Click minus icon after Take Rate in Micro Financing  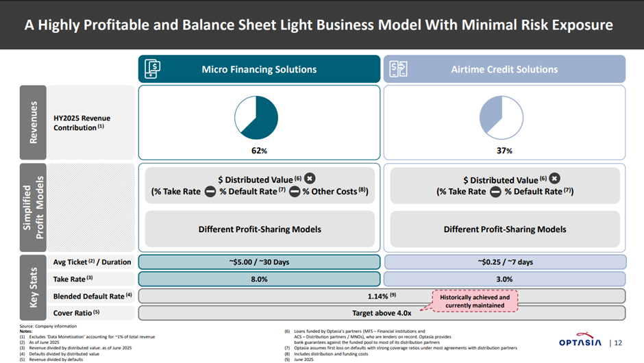point(210,192)
